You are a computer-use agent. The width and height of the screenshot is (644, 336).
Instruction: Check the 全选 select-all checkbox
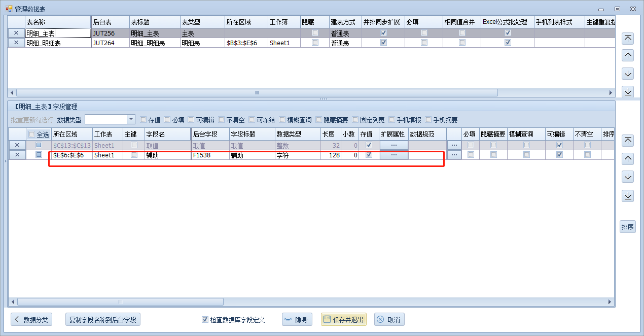32,135
